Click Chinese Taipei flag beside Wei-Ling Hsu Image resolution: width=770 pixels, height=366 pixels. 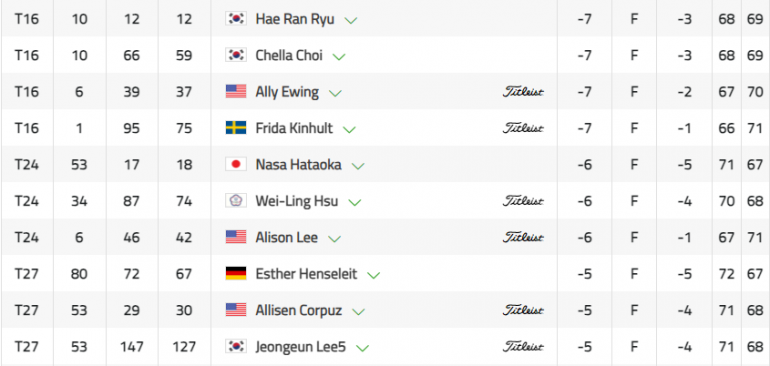point(236,200)
